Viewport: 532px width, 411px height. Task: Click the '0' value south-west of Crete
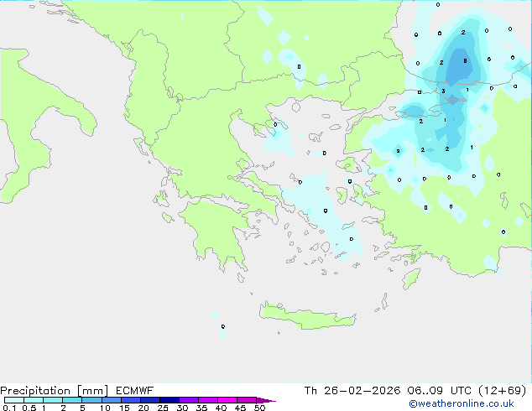click(223, 326)
